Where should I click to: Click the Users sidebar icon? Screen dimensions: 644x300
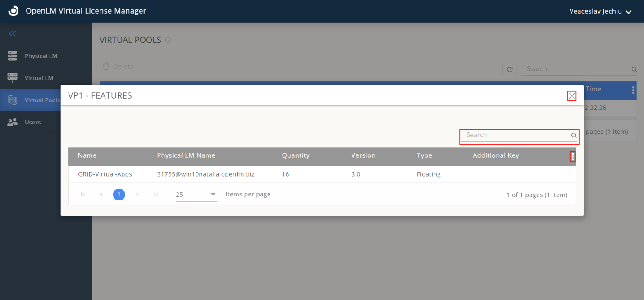13,122
